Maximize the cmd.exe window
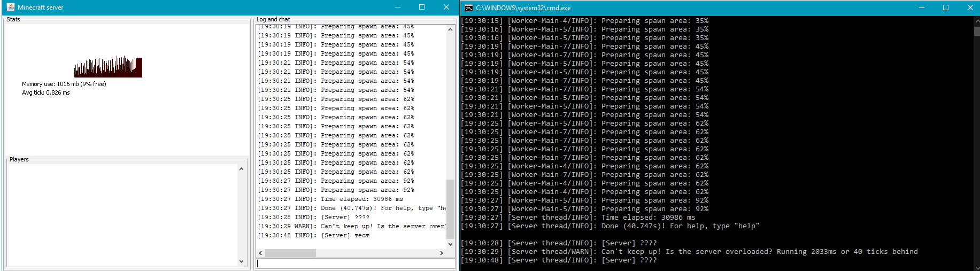 click(x=946, y=8)
